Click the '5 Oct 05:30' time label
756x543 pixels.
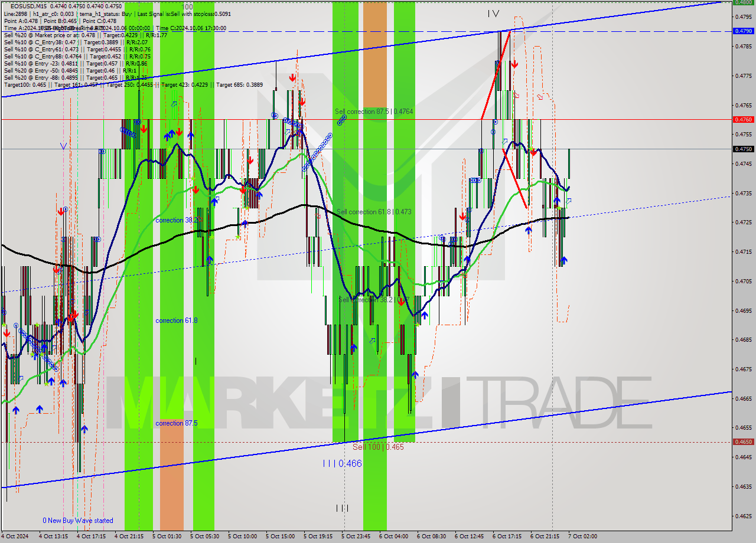point(205,537)
